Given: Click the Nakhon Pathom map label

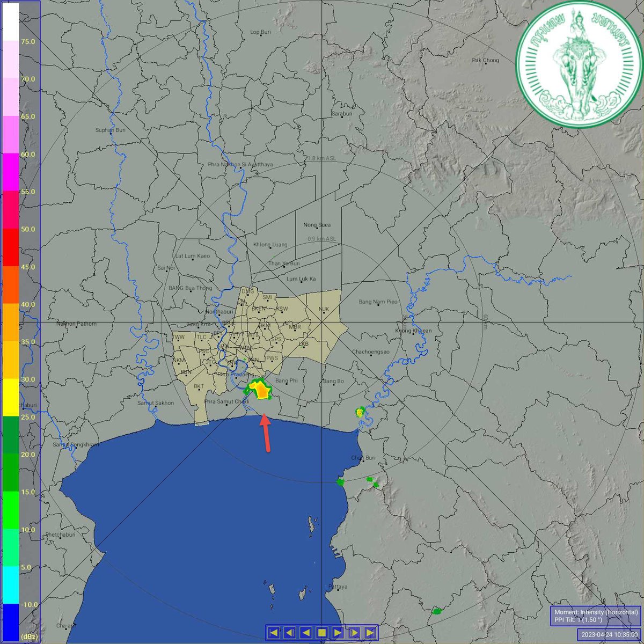Looking at the screenshot, I should click(76, 324).
